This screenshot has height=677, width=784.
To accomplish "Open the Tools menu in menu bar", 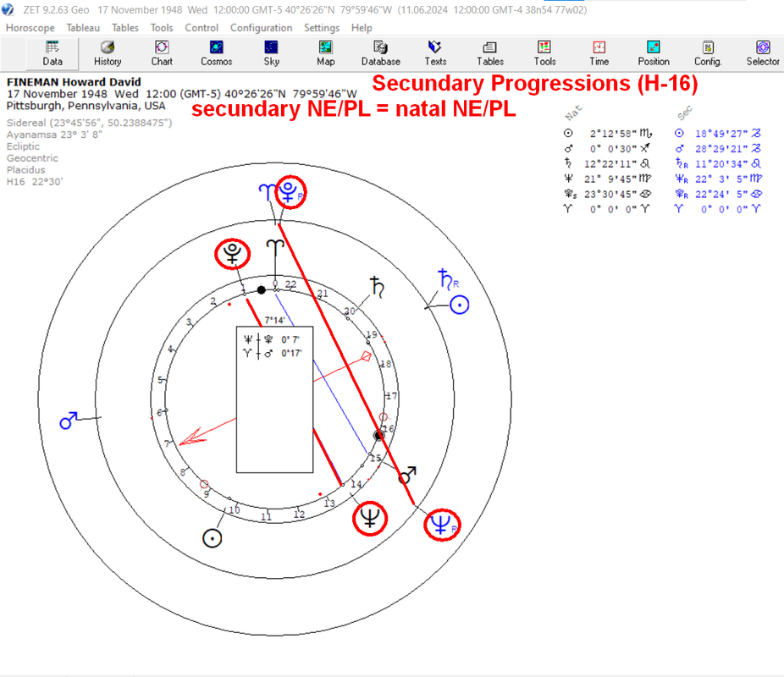I will pyautogui.click(x=162, y=28).
